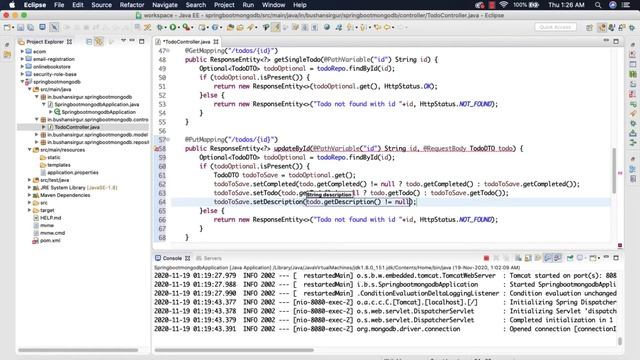Toggle Link with Editor in Project Explorer

pyautogui.click(x=99, y=42)
